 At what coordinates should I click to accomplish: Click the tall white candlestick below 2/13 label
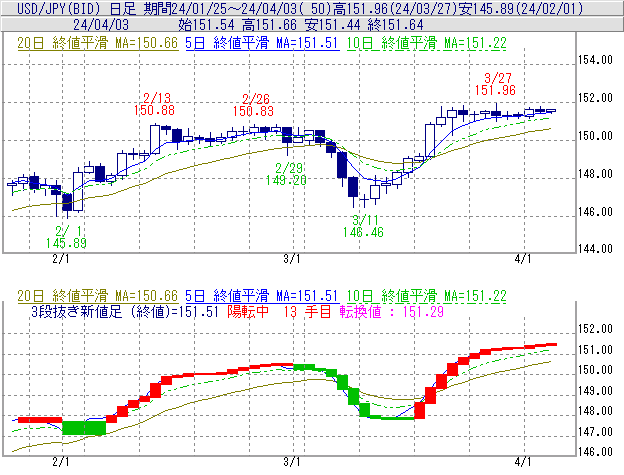click(x=155, y=139)
